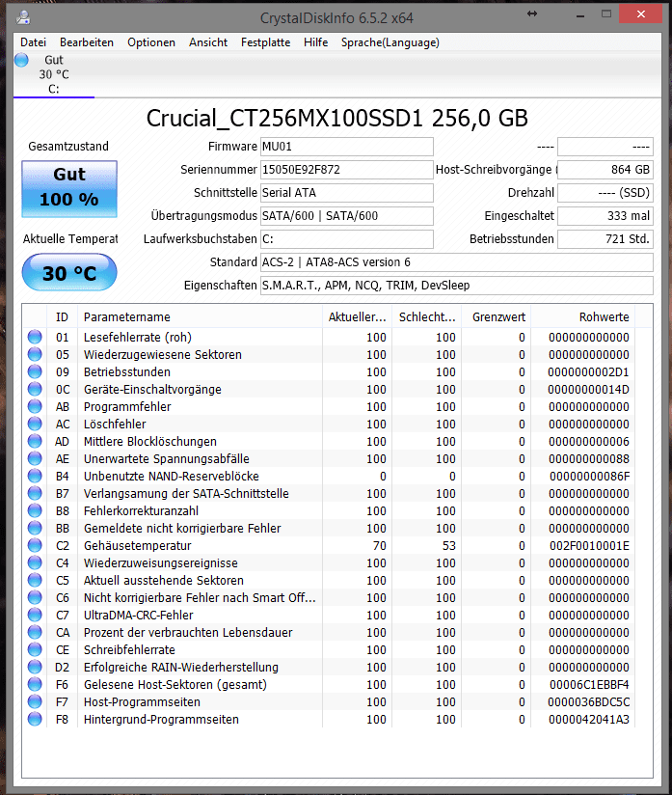Click the status orb for Schreibfehlerrate
Viewport: 672px width, 795px height.
[x=35, y=649]
